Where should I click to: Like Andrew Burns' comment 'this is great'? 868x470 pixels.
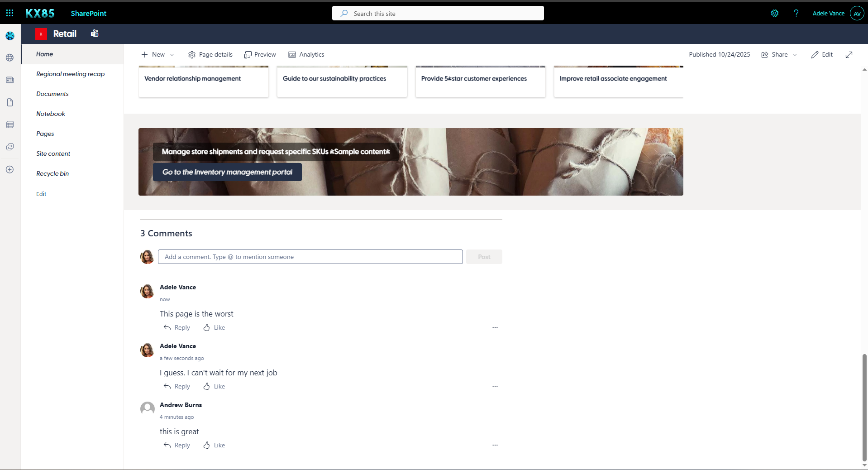pyautogui.click(x=214, y=445)
